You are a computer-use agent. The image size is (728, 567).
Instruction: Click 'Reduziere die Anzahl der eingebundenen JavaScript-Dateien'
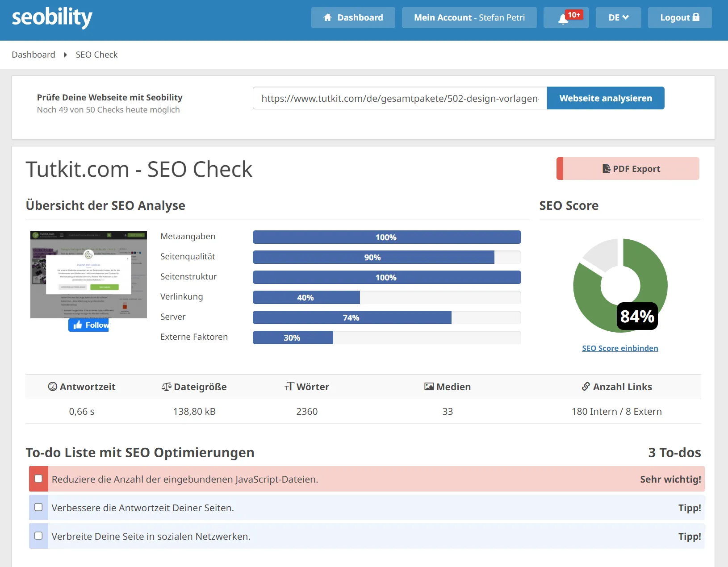[x=185, y=479]
